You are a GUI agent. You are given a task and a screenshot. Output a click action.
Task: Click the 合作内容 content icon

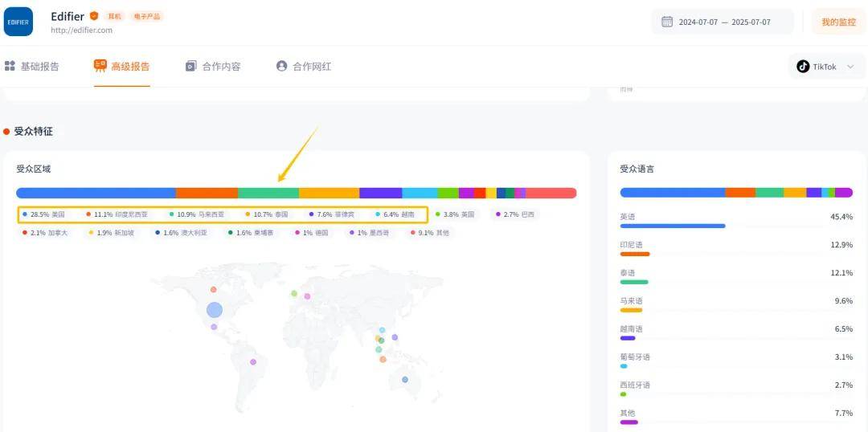click(x=190, y=66)
